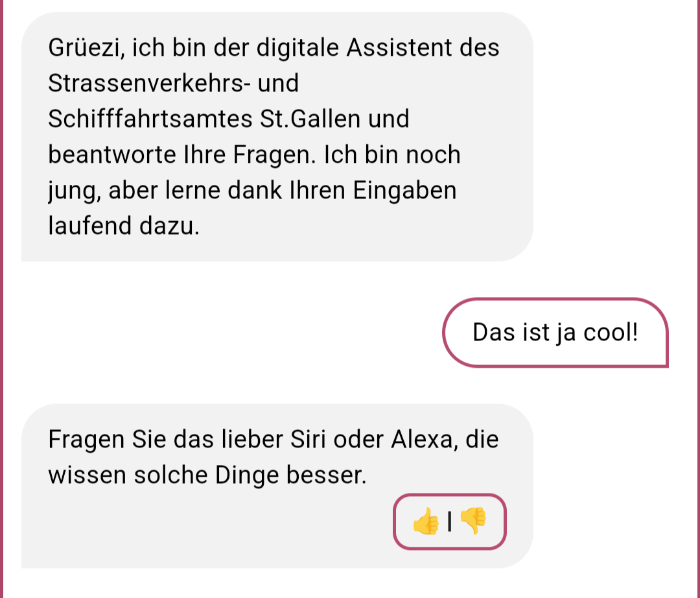Click the user message 'Das ist ja cool!'
This screenshot has width=700, height=598.
tap(555, 333)
